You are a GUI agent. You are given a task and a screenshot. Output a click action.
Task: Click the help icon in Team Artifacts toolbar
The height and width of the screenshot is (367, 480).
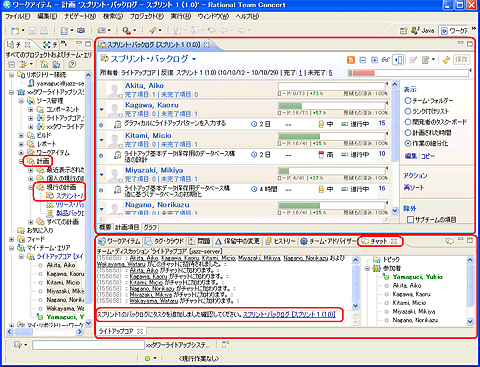coord(72,64)
